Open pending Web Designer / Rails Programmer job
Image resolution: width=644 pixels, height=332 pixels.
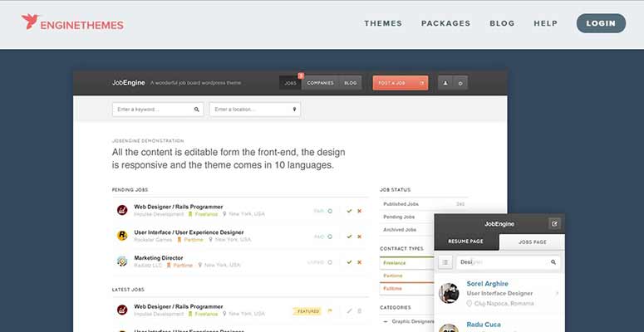click(x=179, y=207)
